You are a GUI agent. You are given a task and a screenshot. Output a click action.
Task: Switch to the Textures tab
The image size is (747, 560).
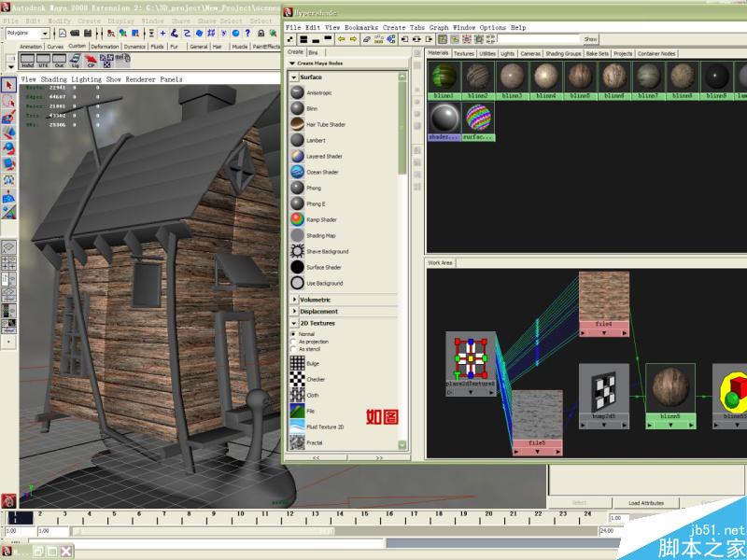pos(464,53)
